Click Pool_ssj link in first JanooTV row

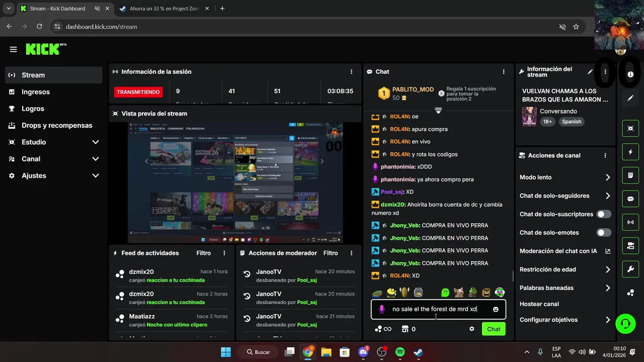(x=307, y=280)
